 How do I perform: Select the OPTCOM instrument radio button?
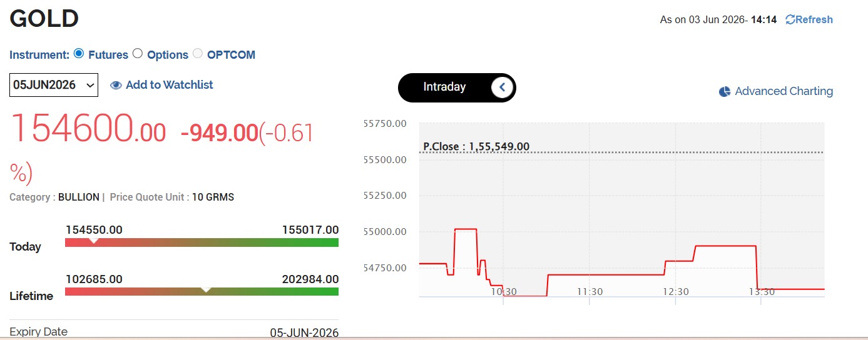point(197,54)
